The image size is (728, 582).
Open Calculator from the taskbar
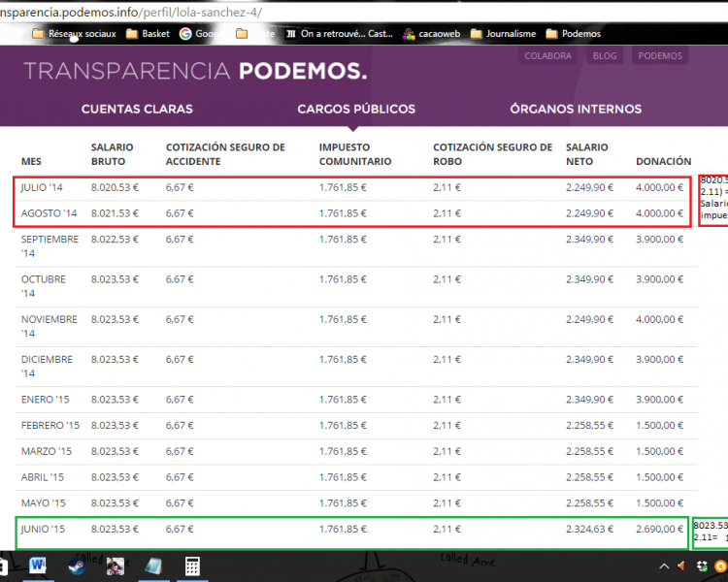click(x=193, y=566)
